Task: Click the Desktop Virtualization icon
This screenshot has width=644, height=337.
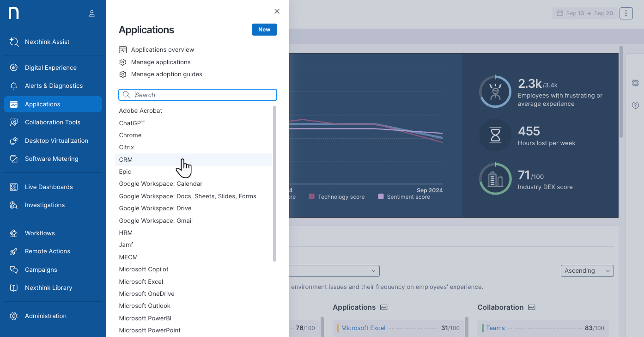Action: point(14,141)
